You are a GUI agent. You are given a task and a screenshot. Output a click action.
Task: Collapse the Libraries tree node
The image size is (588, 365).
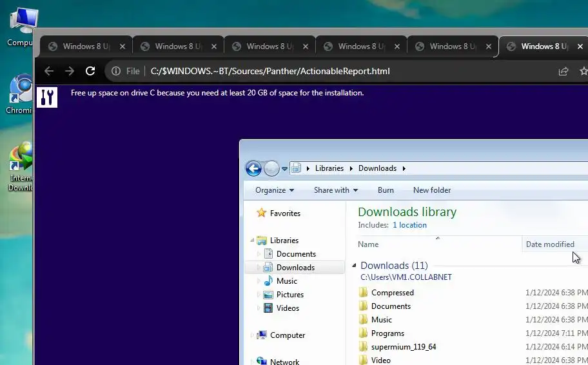pyautogui.click(x=252, y=240)
